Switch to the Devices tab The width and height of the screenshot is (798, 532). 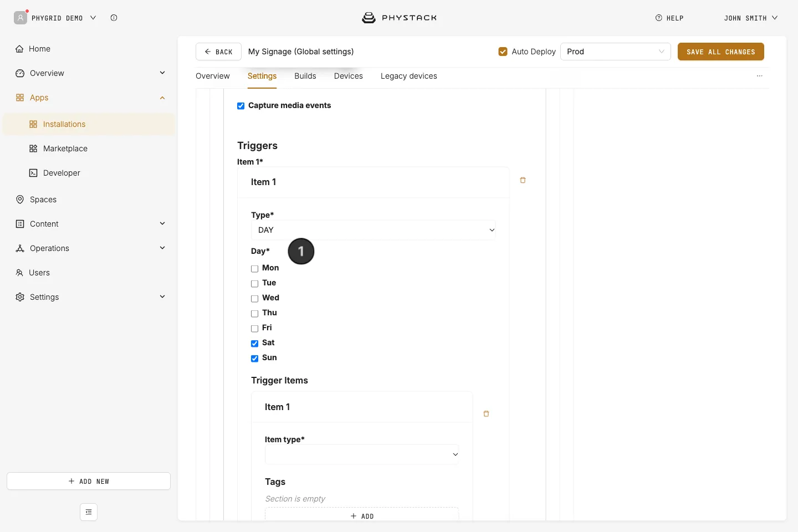click(x=349, y=76)
